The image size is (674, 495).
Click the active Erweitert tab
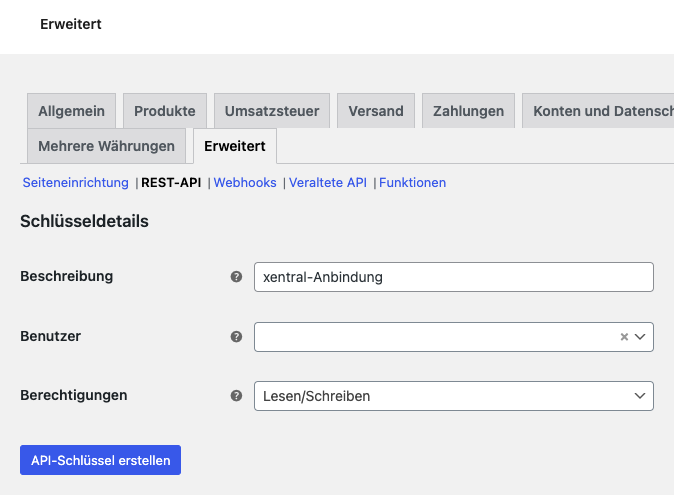pos(234,146)
